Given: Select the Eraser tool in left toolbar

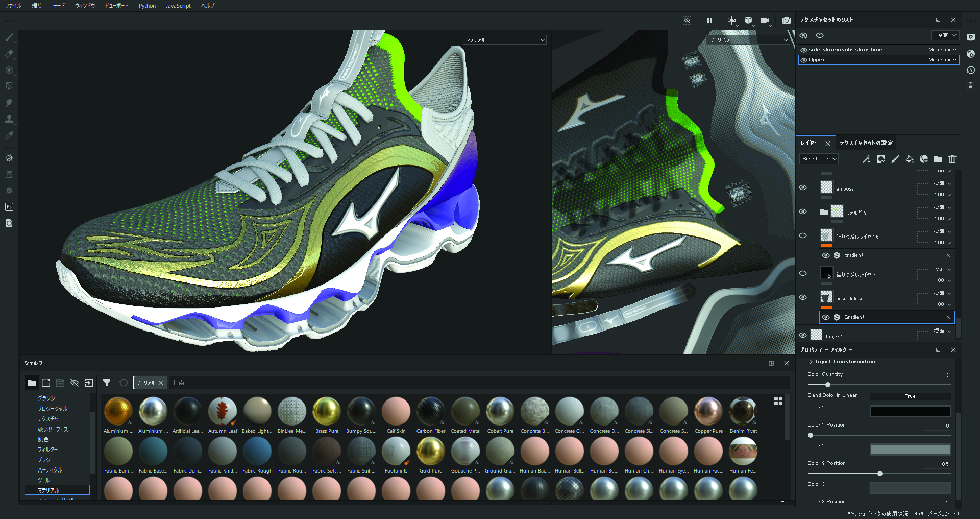Looking at the screenshot, I should [9, 54].
